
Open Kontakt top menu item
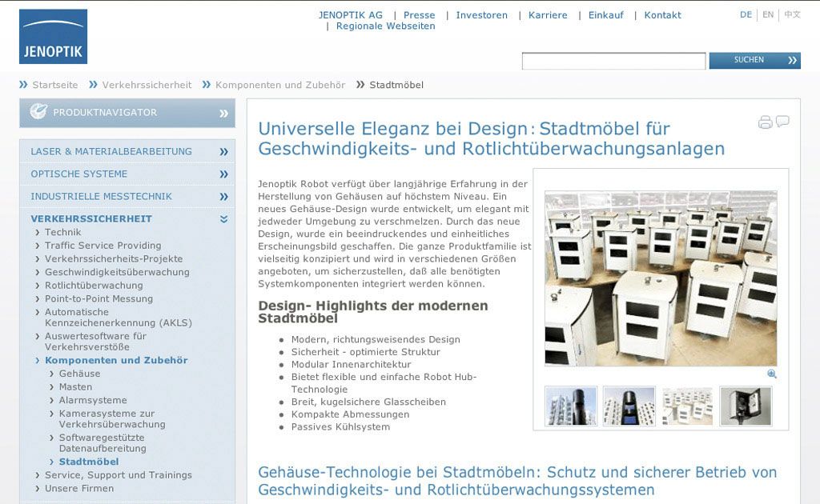click(662, 15)
